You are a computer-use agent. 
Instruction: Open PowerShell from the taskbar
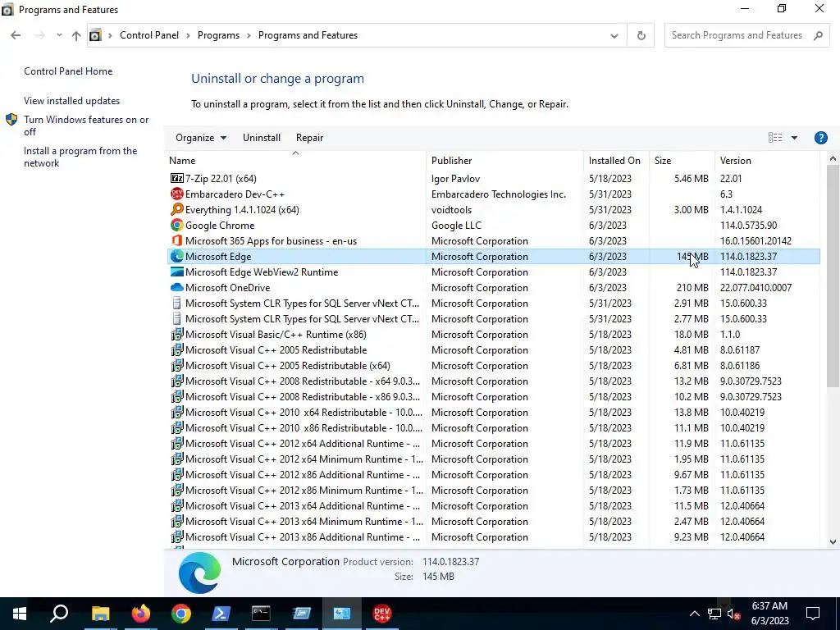click(221, 614)
